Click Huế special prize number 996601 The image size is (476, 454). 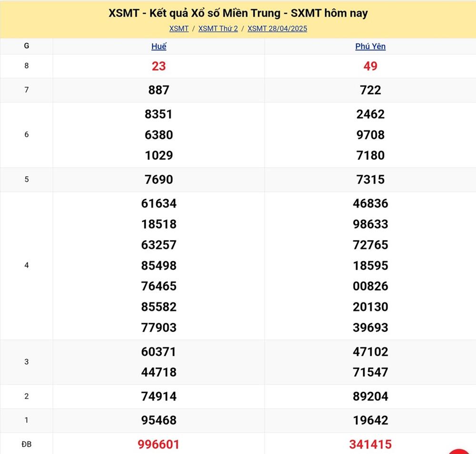pyautogui.click(x=159, y=444)
